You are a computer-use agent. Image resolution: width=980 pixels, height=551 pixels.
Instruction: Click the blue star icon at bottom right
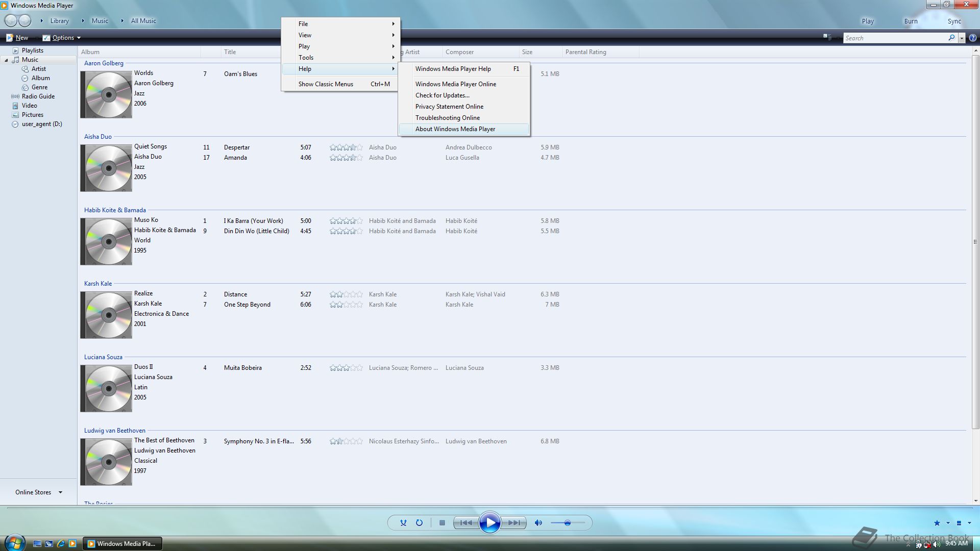[937, 523]
